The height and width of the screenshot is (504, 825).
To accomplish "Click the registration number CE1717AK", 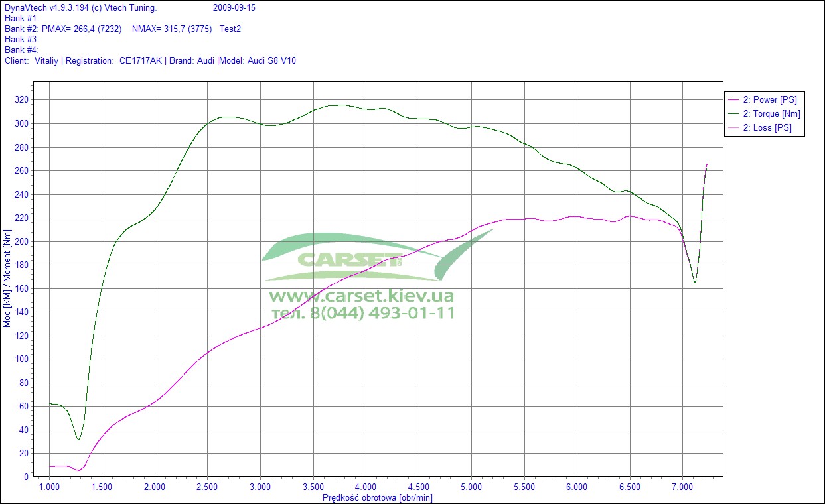I will coord(140,61).
